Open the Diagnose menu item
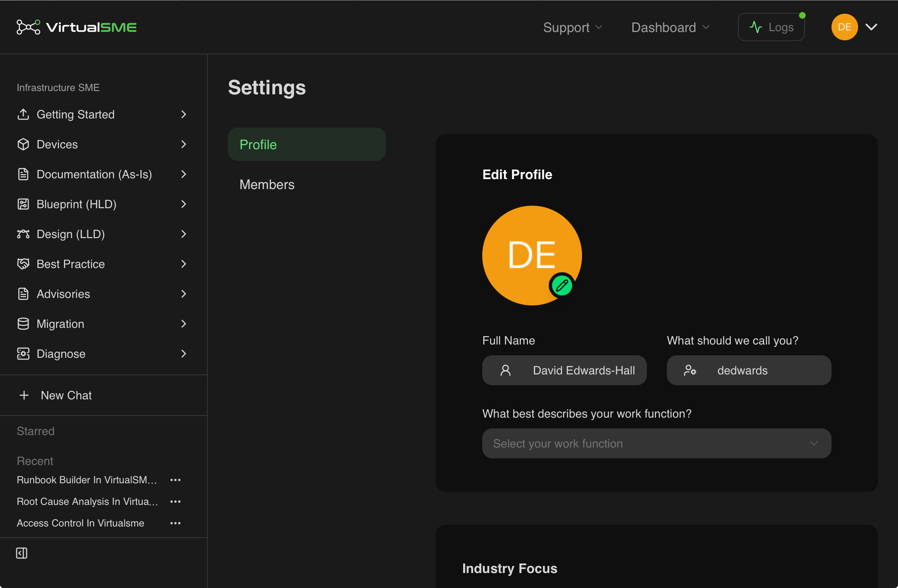 pyautogui.click(x=103, y=354)
